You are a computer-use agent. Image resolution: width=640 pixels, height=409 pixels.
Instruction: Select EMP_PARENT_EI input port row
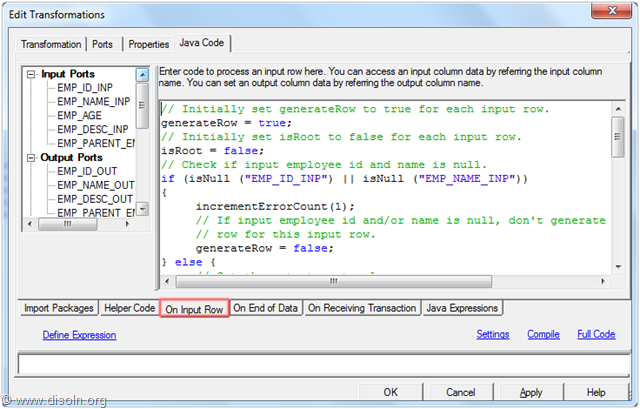[96, 143]
